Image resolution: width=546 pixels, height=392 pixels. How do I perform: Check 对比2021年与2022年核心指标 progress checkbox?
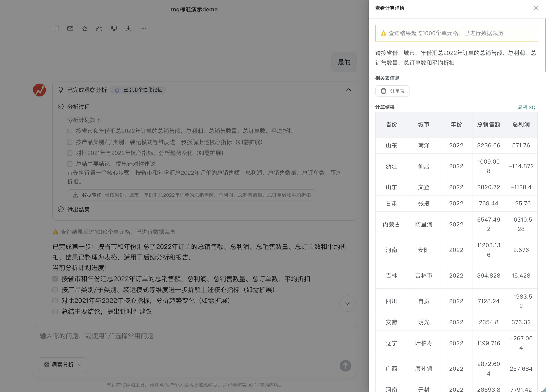click(x=55, y=301)
